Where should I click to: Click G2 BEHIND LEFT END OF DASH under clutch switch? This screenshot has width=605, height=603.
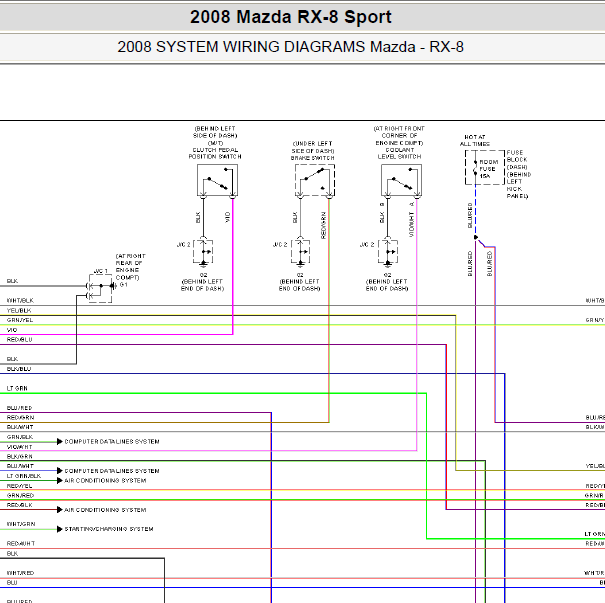click(x=203, y=282)
